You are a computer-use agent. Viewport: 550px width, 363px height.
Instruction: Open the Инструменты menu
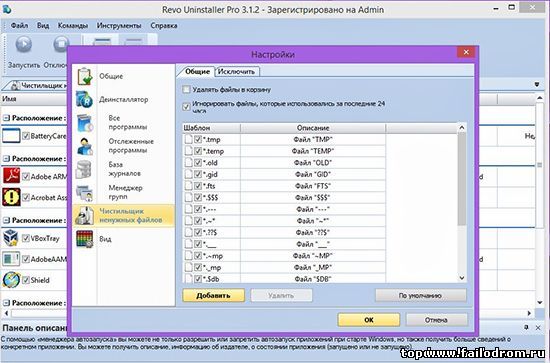coord(119,26)
